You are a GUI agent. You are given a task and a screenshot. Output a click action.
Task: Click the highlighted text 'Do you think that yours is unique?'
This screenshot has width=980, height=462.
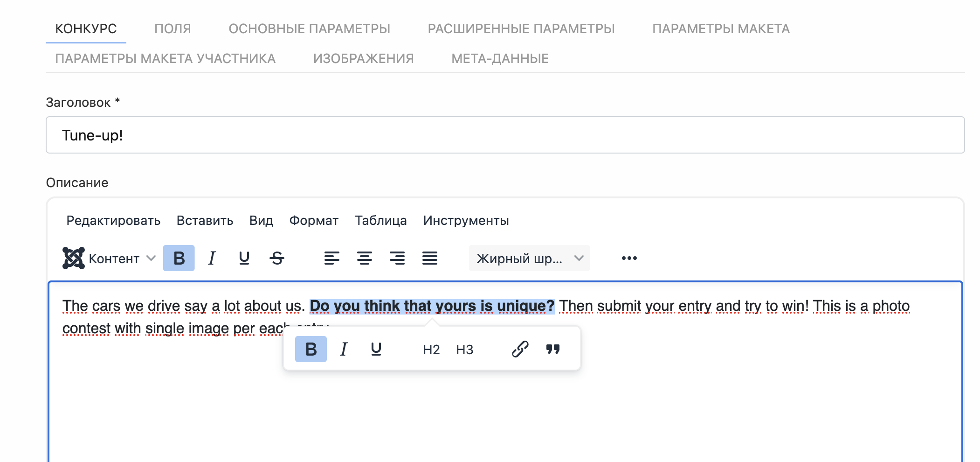pos(432,306)
